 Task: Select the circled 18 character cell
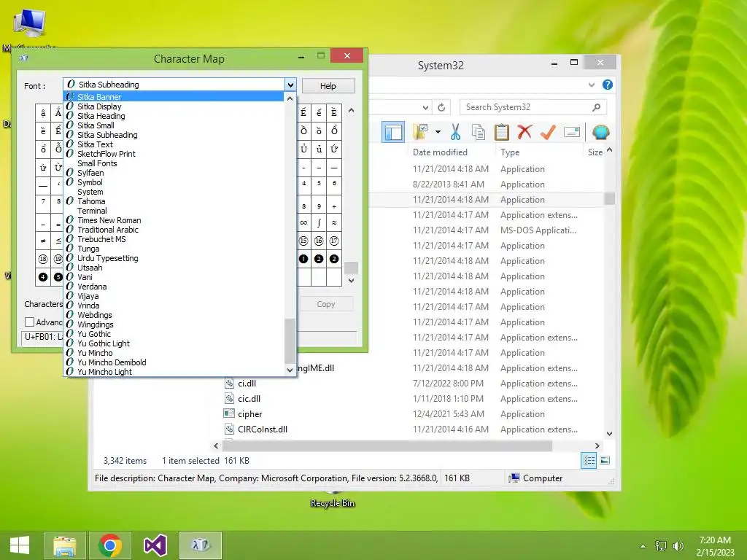(43, 259)
